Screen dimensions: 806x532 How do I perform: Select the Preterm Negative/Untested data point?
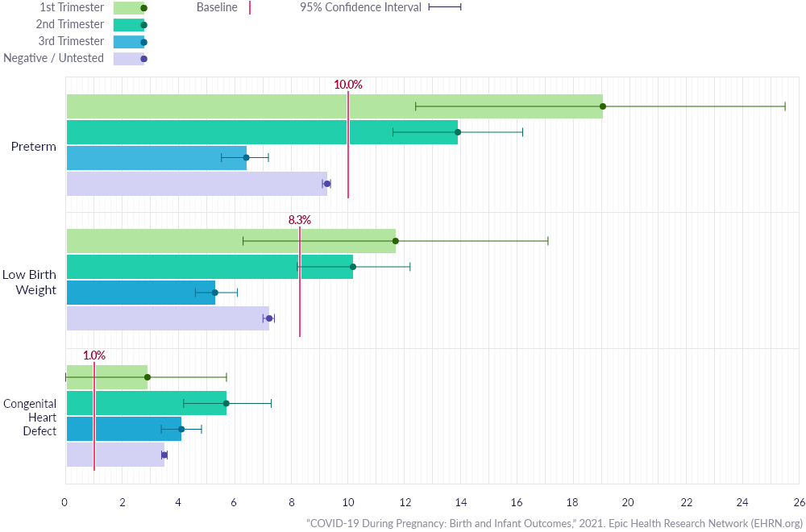click(x=327, y=184)
